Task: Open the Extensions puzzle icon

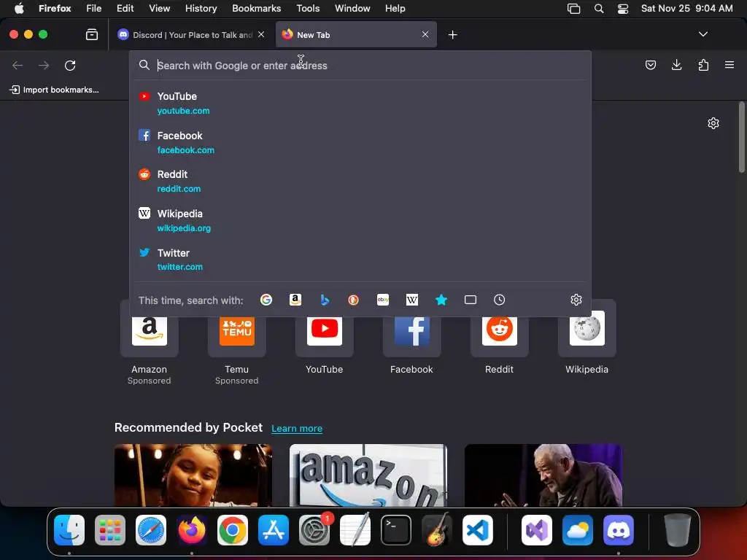Action: (703, 65)
